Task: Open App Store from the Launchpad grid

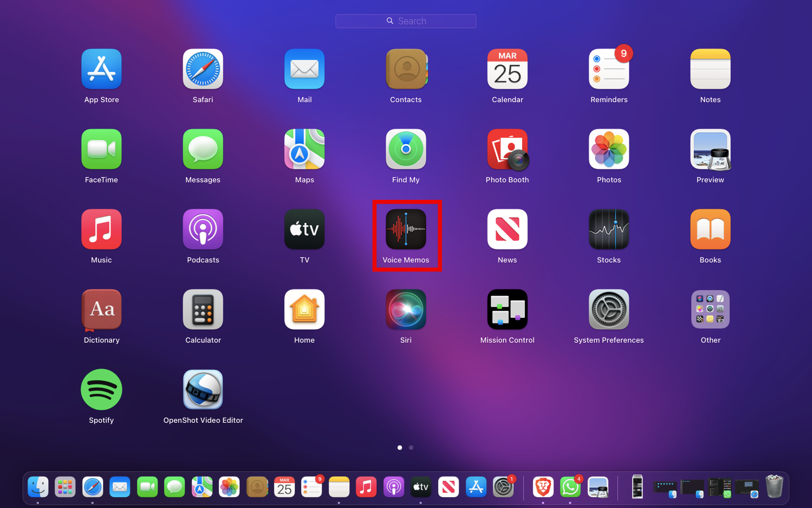Action: [101, 69]
